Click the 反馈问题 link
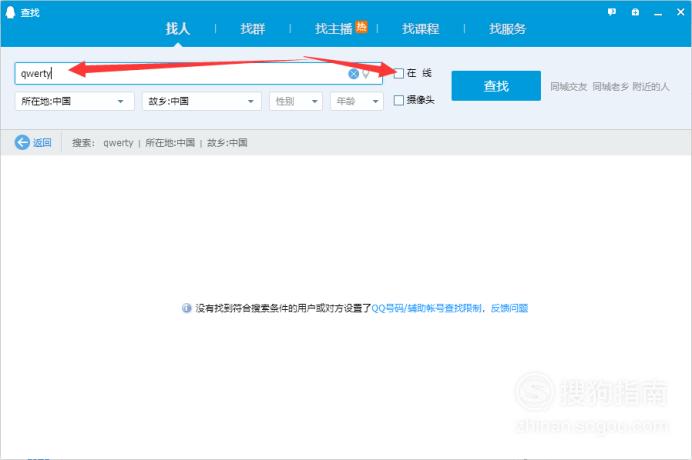This screenshot has height=460, width=692. point(509,308)
